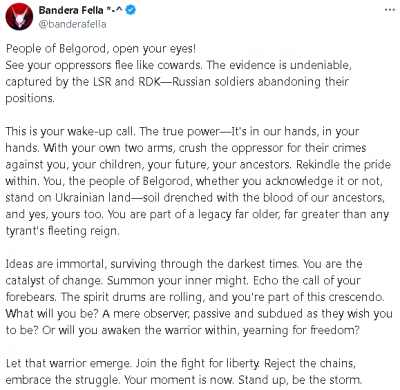Viewport: 400px width, 390px height.
Task: Open the three-dot more options menu
Action: tap(390, 10)
